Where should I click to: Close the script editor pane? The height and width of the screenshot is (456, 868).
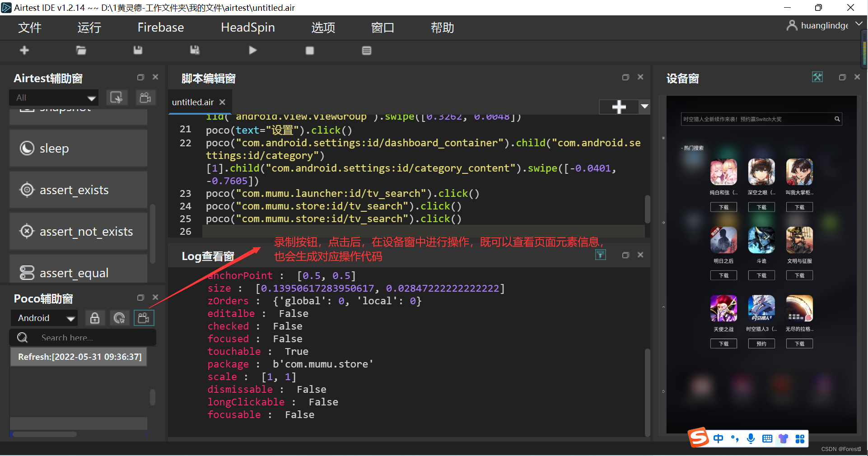click(x=640, y=77)
